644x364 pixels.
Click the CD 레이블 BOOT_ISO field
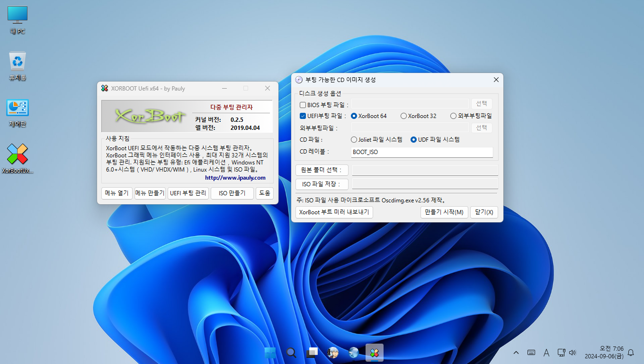422,152
